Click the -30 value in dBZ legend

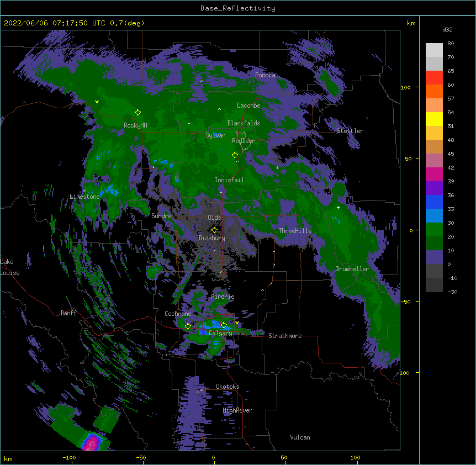tap(452, 292)
